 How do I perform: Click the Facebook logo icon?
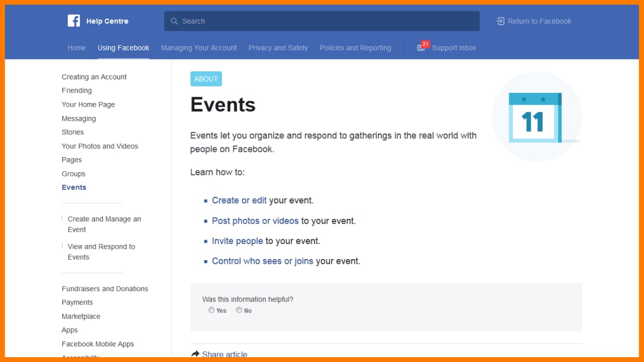tap(74, 20)
